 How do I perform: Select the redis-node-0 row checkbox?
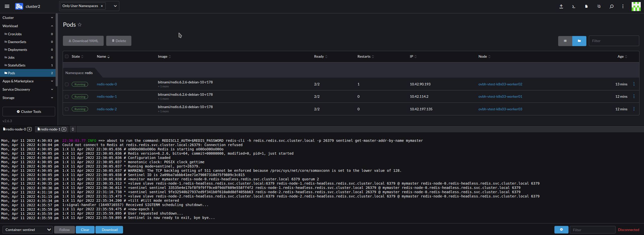click(67, 84)
